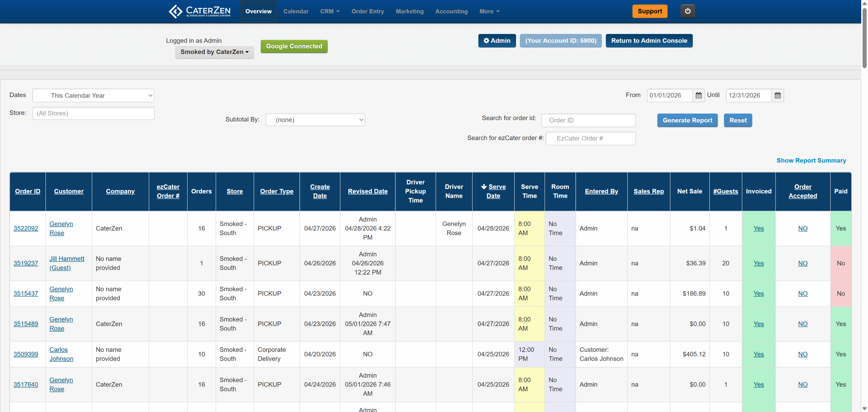Expand the Smoked by CaterZen store selector
This screenshot has width=868, height=412.
click(x=215, y=52)
